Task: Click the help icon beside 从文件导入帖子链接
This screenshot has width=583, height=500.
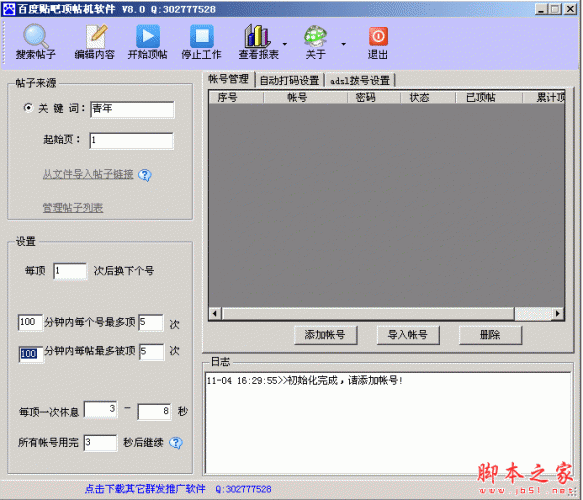Action: point(145,175)
